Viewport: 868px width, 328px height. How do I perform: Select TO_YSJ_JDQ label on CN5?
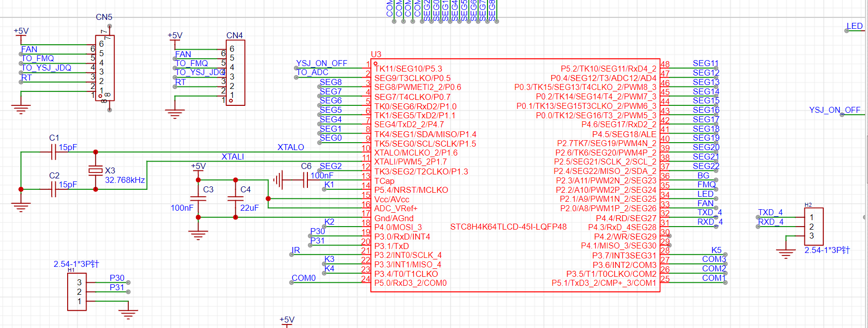(x=46, y=68)
